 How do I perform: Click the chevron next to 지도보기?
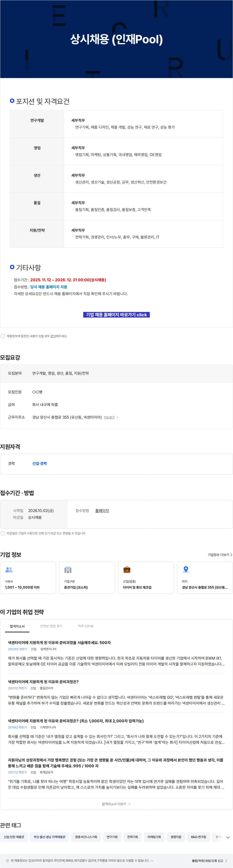[x=117, y=417]
